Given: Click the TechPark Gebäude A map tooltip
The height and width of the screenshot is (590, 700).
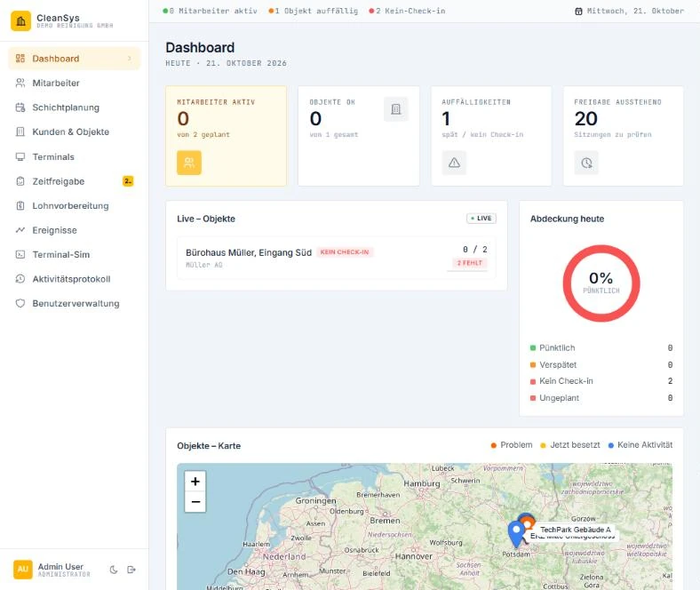Looking at the screenshot, I should 575,530.
